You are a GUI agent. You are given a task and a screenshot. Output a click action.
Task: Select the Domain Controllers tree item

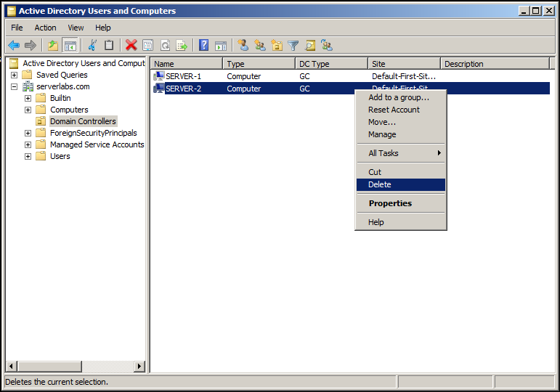point(83,121)
